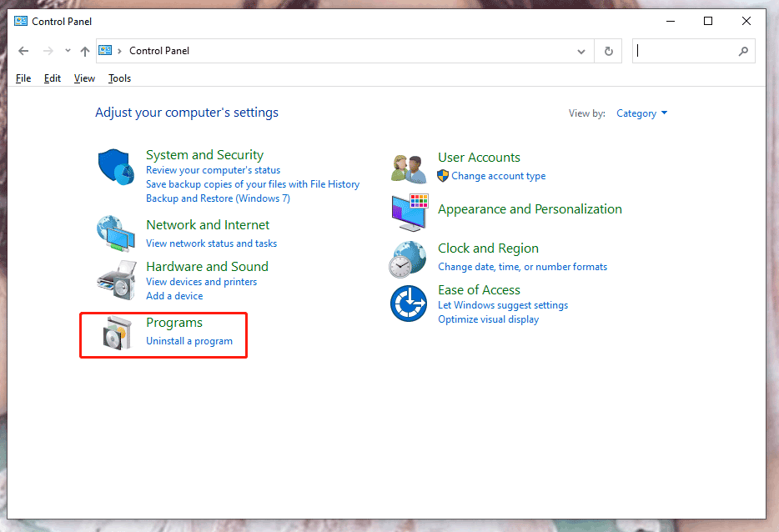Open the recent locations dropdown arrow
The image size is (779, 532).
pos(68,51)
